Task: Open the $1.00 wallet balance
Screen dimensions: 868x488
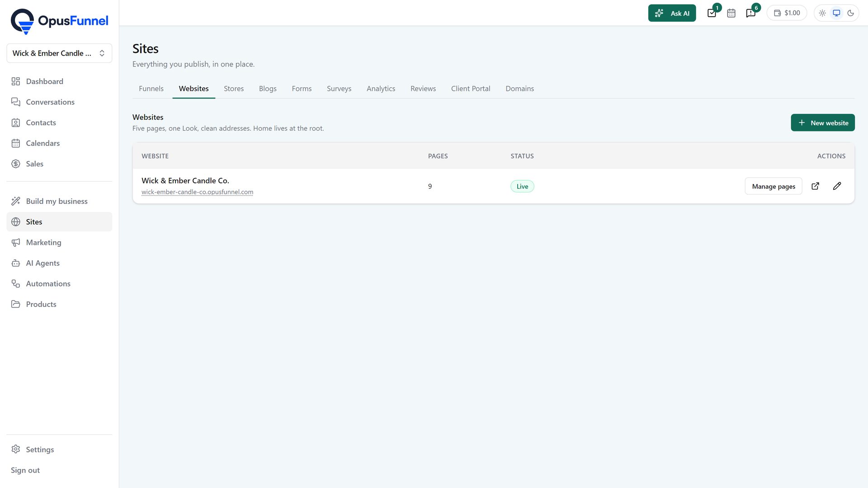Action: click(787, 13)
